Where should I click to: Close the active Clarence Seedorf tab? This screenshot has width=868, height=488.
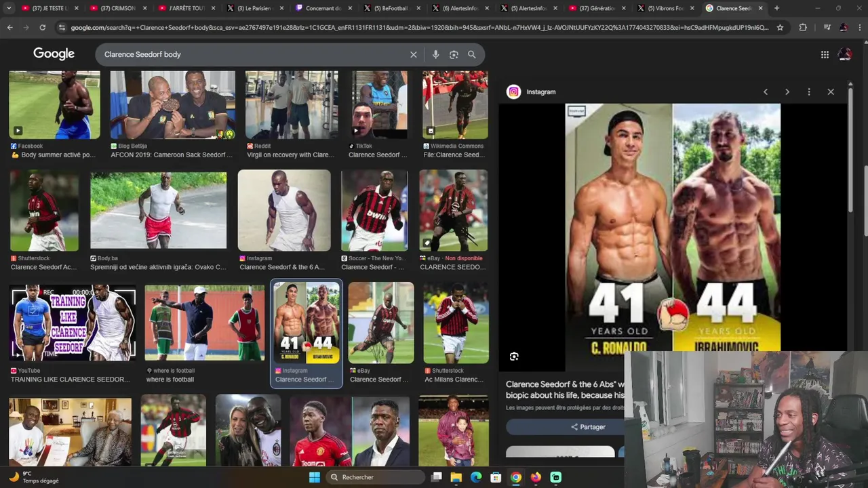[x=759, y=8]
